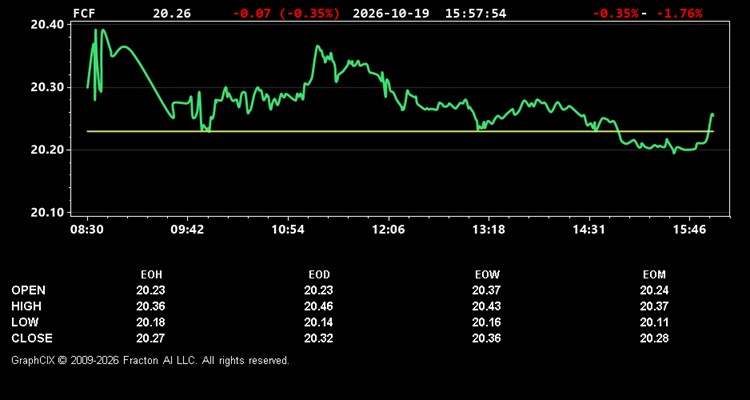Select the EOM column header
Viewport: 750px width, 400px height.
click(654, 275)
